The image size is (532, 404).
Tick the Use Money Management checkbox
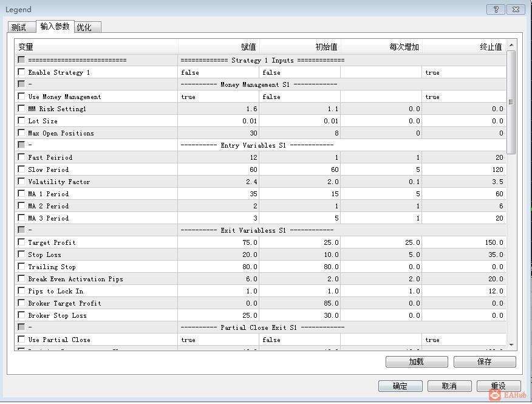[21, 97]
